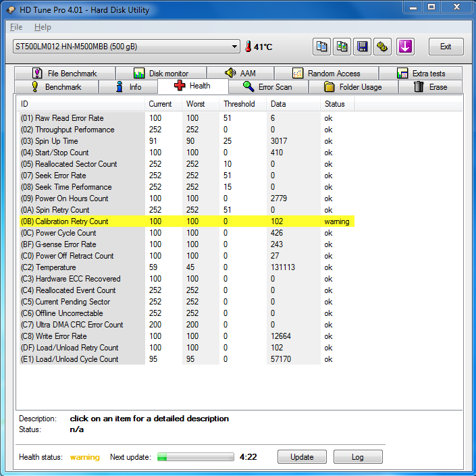Select the Seek Error Rate row
The height and width of the screenshot is (476, 476).
click(x=187, y=176)
